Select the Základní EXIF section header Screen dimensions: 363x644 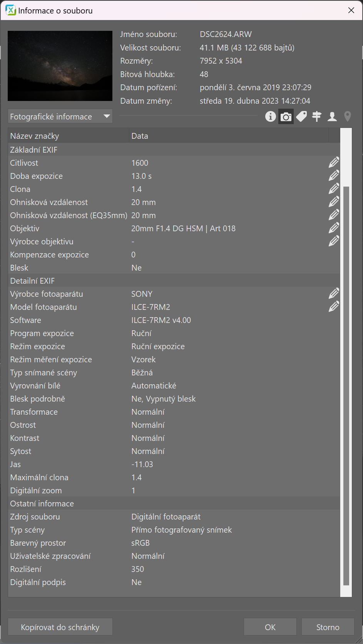(x=174, y=150)
